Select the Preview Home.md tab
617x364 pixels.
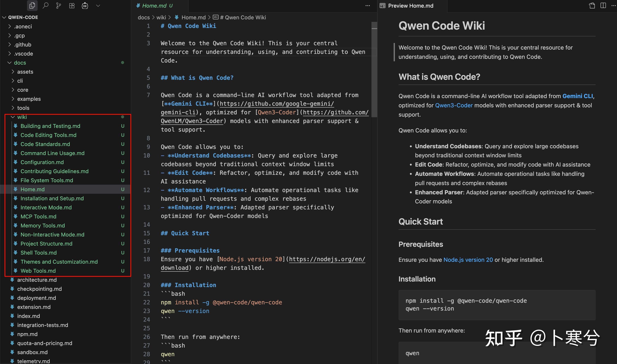[410, 5]
